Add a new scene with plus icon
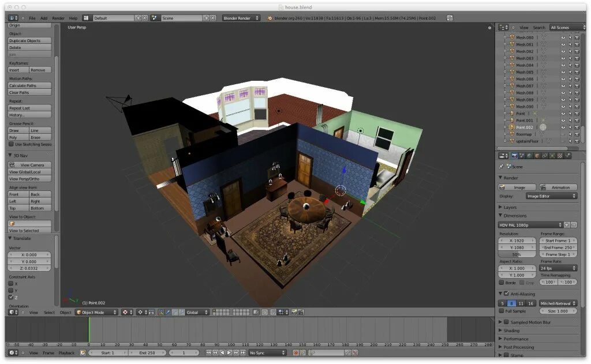Viewport: 591px width, 364px height. [207, 18]
